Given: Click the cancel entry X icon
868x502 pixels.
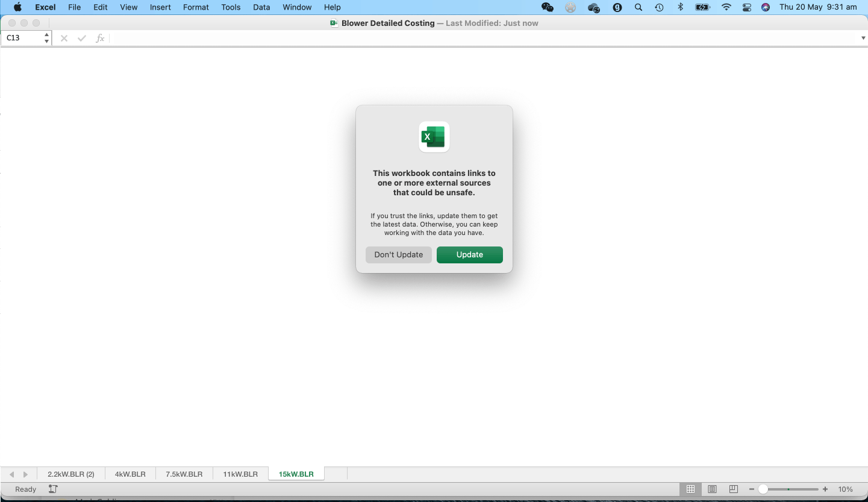Looking at the screenshot, I should tap(64, 38).
